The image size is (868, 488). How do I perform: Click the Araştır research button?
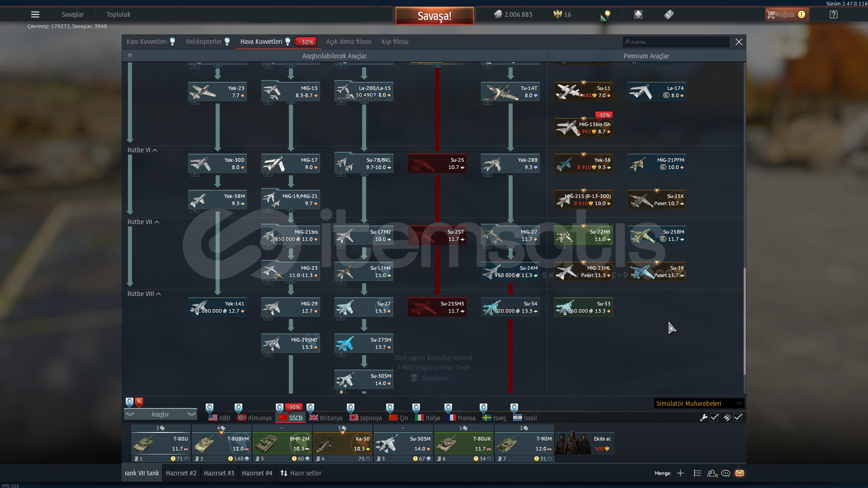click(160, 414)
